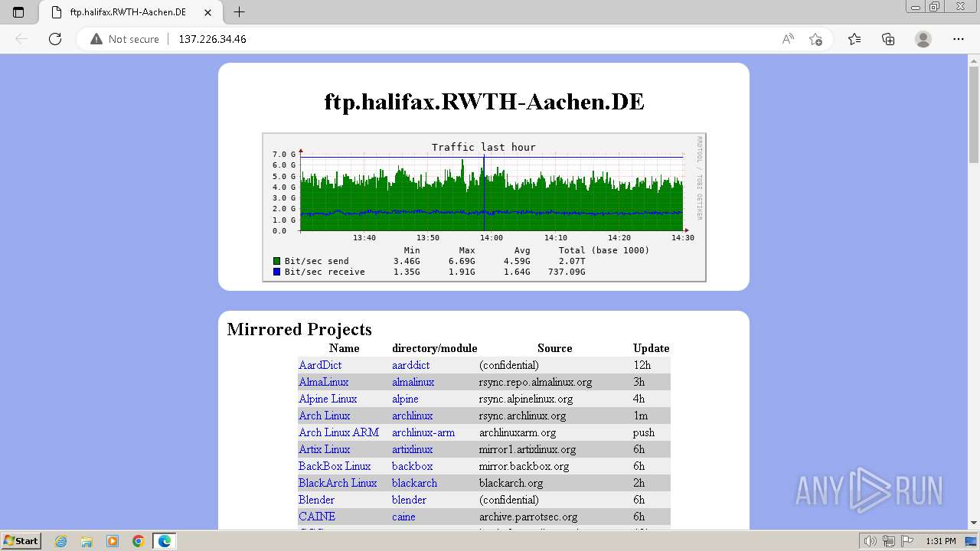Open the Alpine Linux project link
The height and width of the screenshot is (551, 980).
(328, 399)
